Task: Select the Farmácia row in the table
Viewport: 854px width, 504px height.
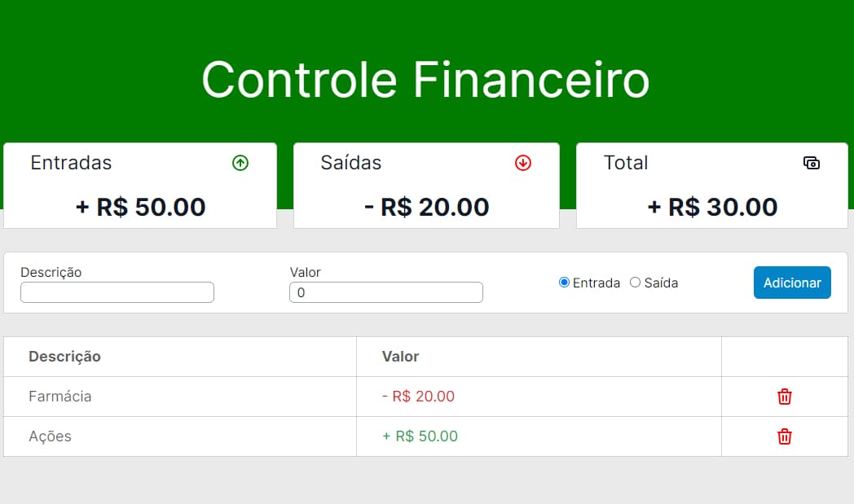Action: click(x=179, y=397)
